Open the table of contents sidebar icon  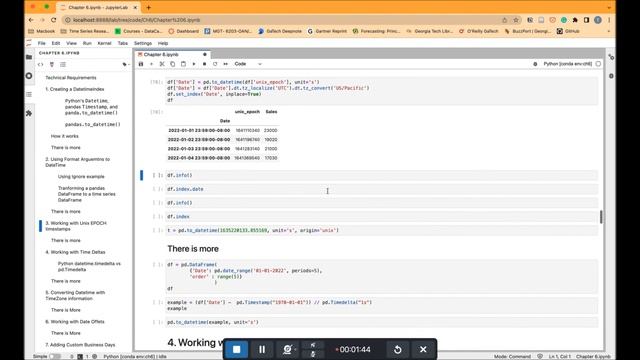click(29, 95)
